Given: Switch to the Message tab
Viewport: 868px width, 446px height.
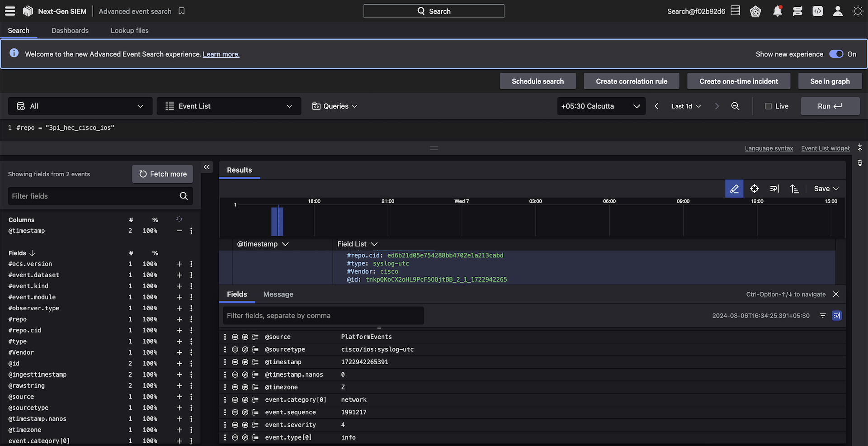Looking at the screenshot, I should click(278, 294).
